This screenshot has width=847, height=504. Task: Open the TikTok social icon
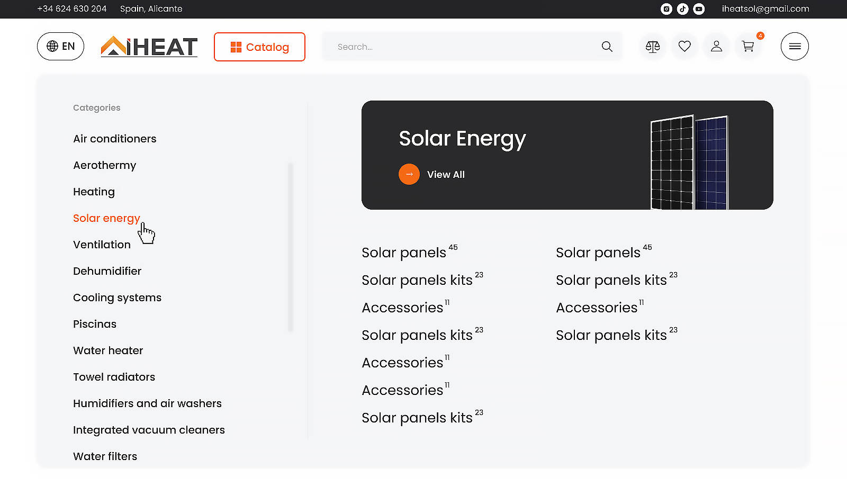tap(683, 9)
